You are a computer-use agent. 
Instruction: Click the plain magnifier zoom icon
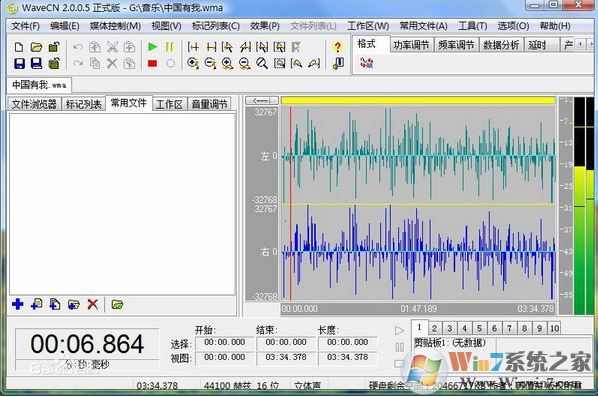pyautogui.click(x=262, y=63)
